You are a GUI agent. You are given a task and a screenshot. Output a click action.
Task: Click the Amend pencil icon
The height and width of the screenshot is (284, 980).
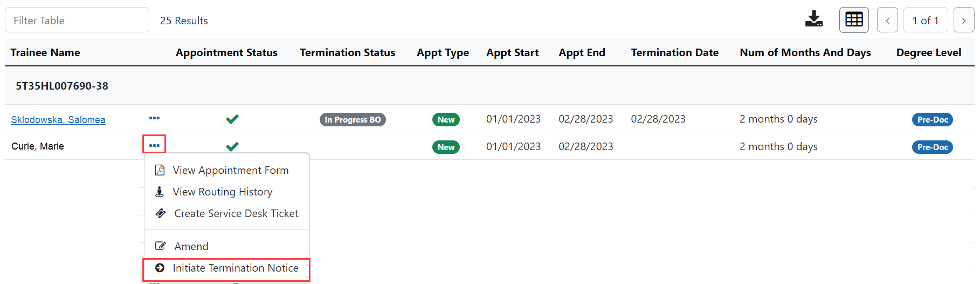160,246
